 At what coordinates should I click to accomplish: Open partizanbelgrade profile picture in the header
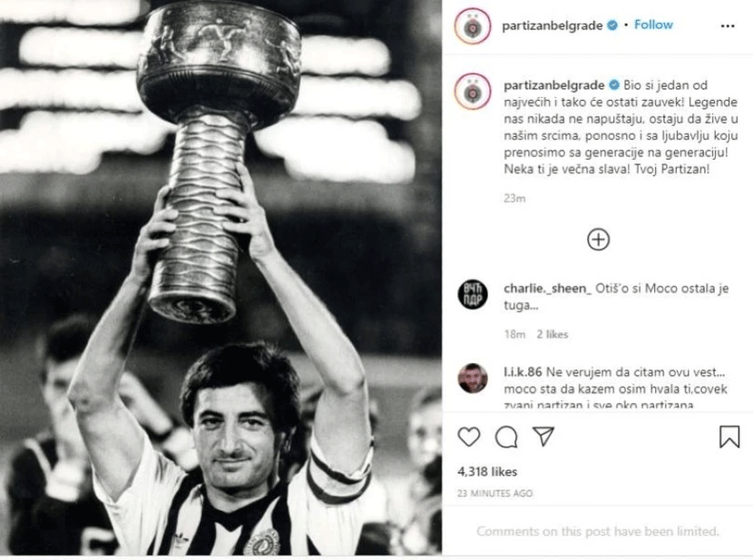[x=473, y=26]
